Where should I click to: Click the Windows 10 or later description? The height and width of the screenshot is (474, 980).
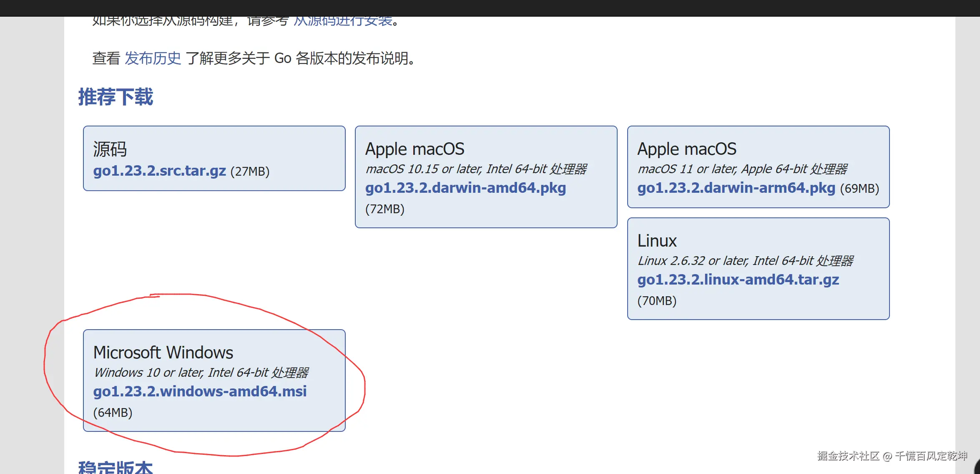click(201, 373)
